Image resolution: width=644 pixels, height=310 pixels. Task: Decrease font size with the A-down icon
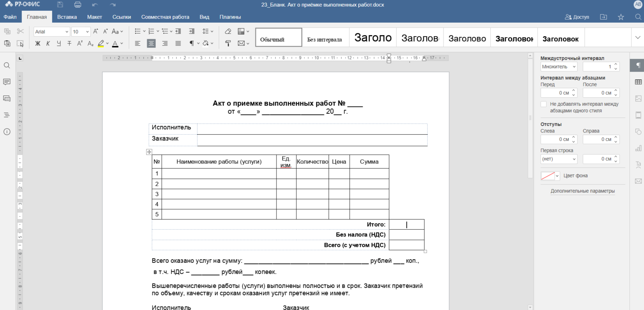pyautogui.click(x=105, y=31)
